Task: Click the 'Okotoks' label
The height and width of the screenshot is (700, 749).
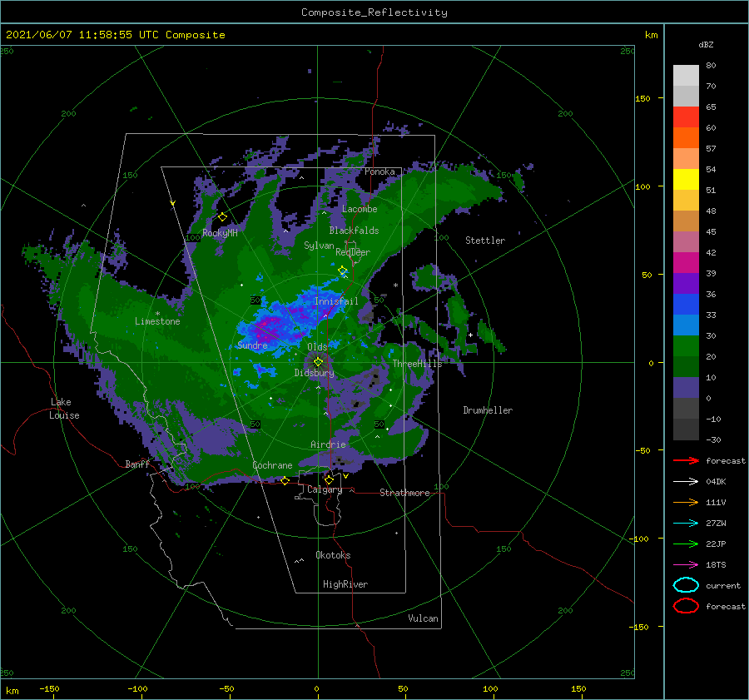Action: (333, 555)
